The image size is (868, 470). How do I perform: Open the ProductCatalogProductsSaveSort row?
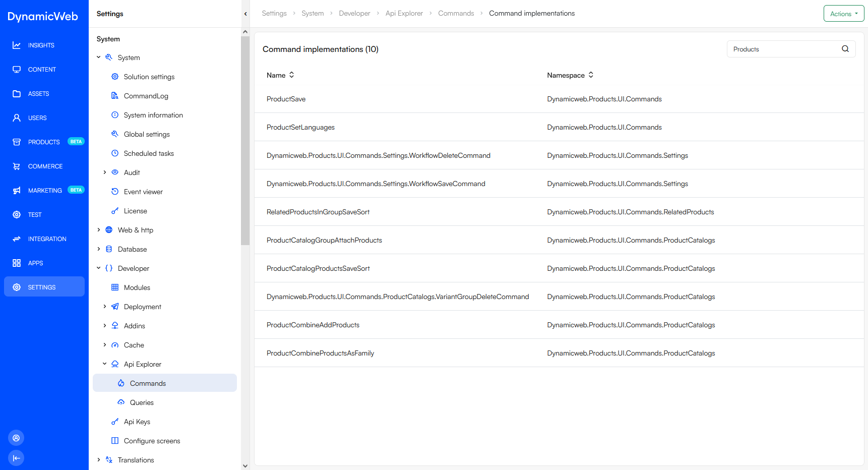[x=559, y=268]
